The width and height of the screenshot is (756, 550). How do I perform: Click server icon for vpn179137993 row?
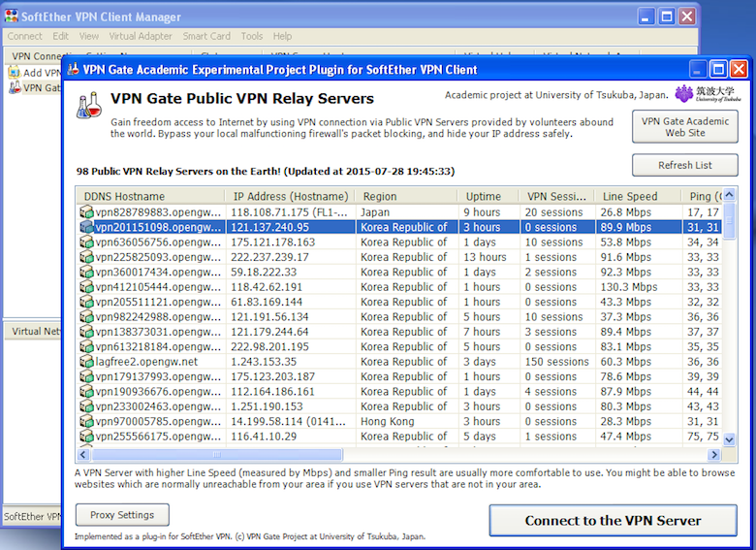tap(87, 376)
